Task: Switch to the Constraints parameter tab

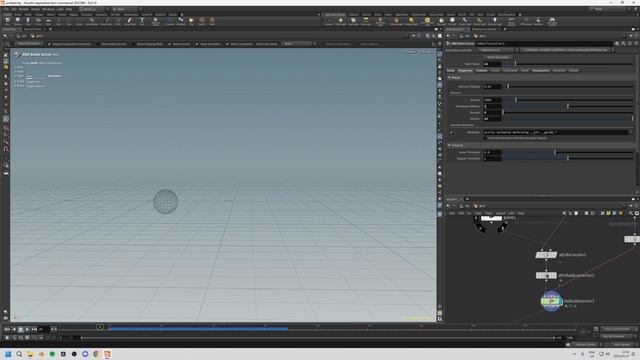Action: [x=510, y=71]
